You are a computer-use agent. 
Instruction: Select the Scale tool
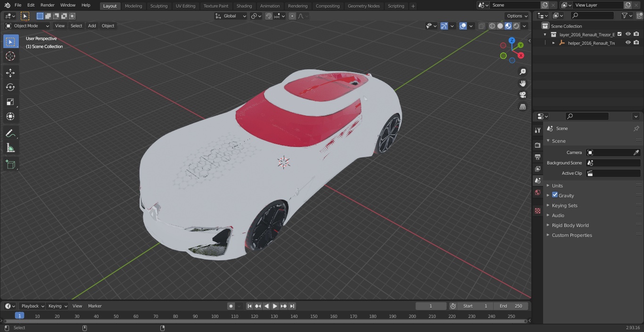click(x=10, y=102)
